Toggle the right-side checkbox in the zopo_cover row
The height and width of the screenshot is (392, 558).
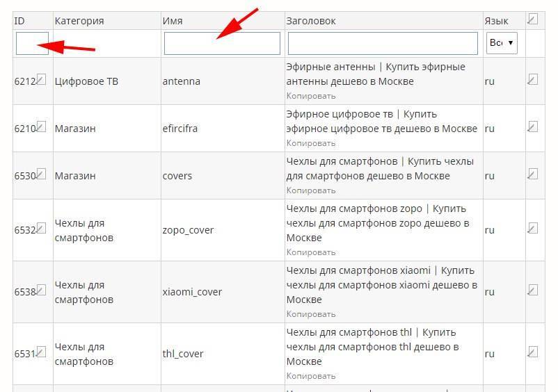click(533, 228)
